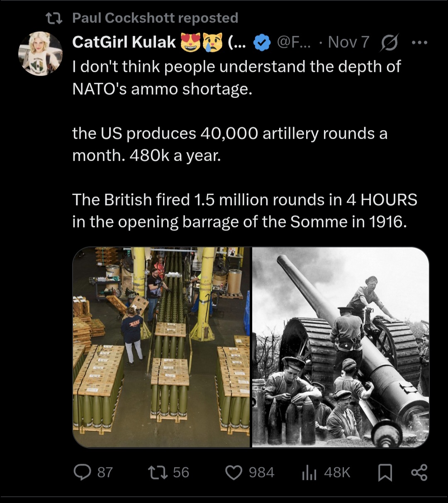Click the blue verified checkmark badge
The height and width of the screenshot is (503, 448).
pos(262,42)
